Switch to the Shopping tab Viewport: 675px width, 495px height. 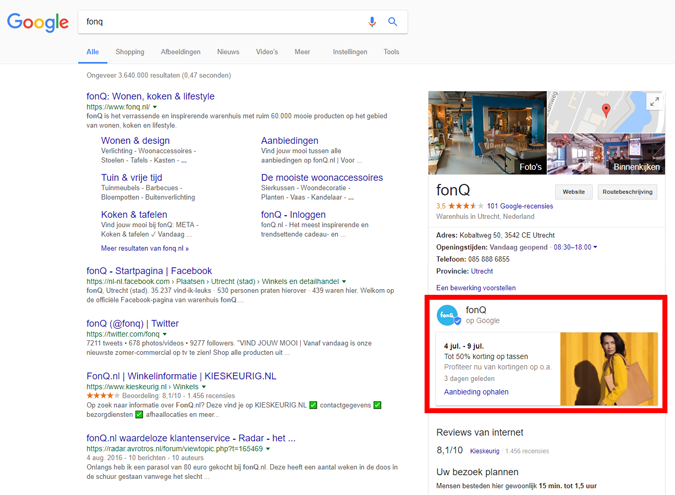[130, 52]
